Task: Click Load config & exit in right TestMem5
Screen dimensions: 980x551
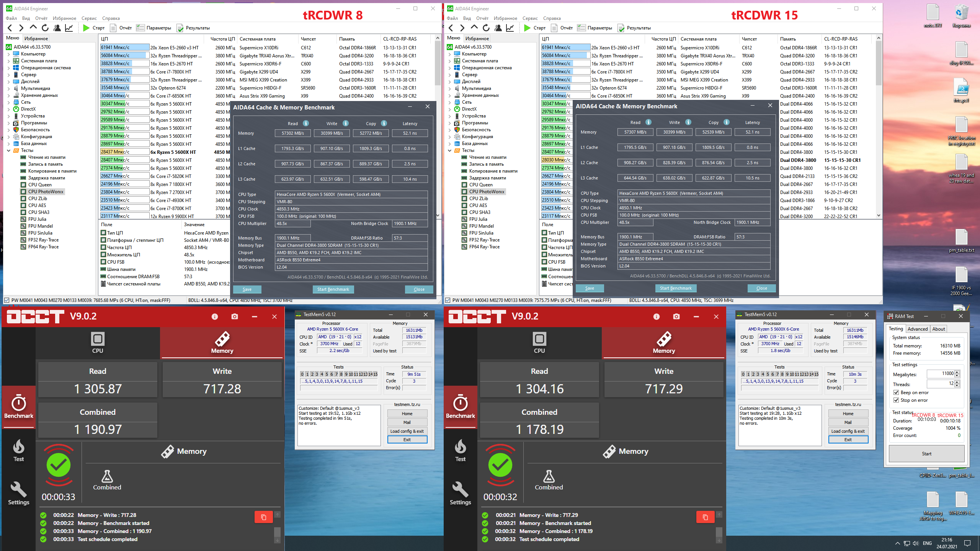Action: (848, 431)
